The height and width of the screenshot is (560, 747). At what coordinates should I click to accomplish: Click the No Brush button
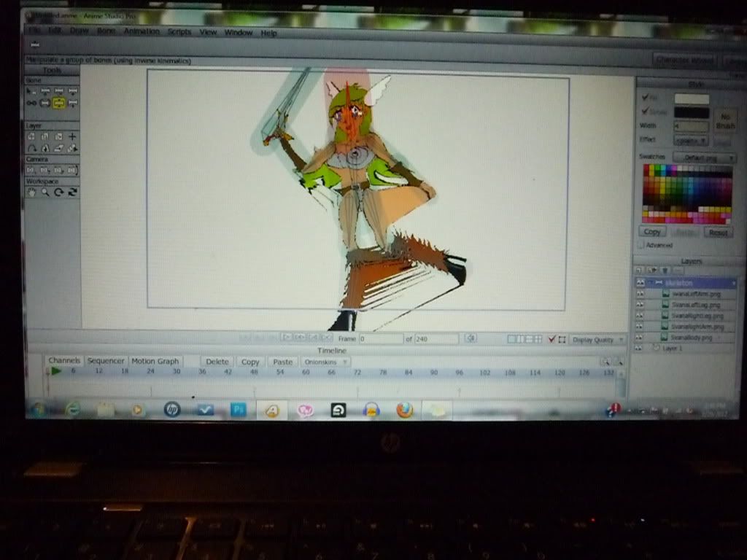(725, 121)
